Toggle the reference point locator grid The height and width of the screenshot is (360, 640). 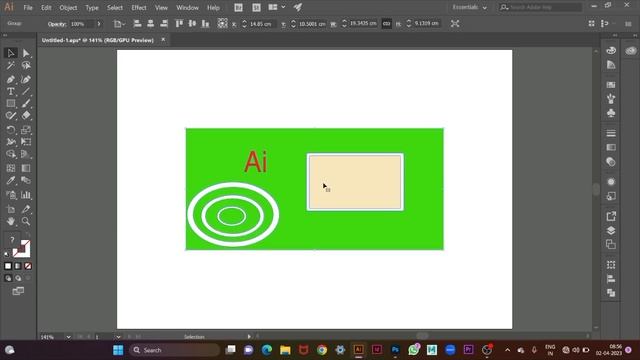click(222, 23)
